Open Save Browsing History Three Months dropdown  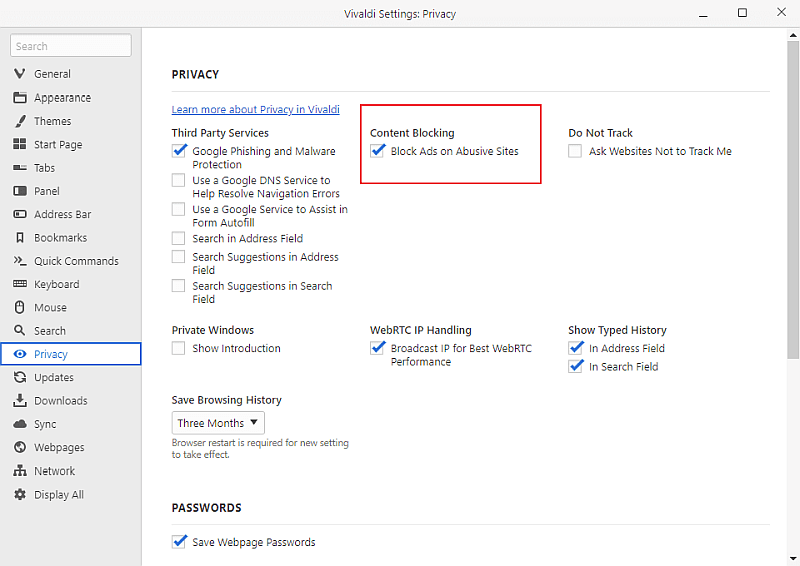click(x=218, y=423)
